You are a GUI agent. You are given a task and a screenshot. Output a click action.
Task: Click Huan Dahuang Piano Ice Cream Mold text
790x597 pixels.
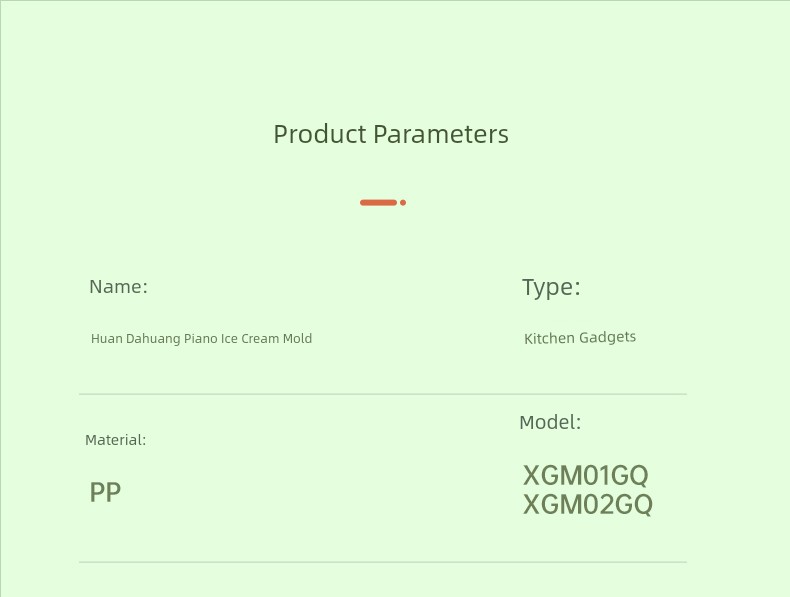point(202,339)
